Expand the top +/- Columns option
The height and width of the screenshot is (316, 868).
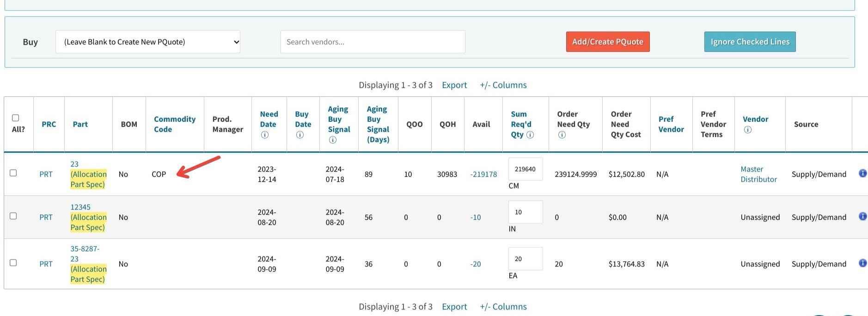(503, 85)
